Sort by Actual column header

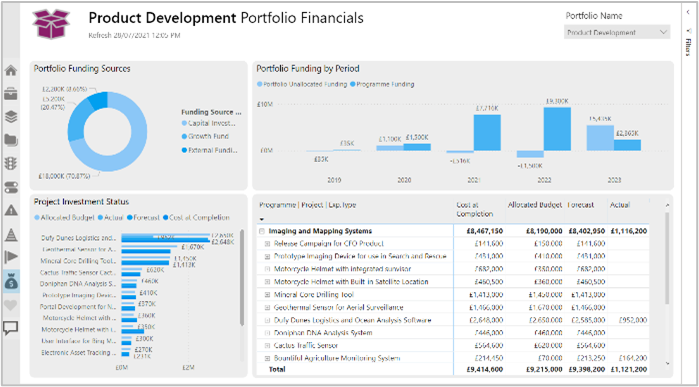click(619, 205)
